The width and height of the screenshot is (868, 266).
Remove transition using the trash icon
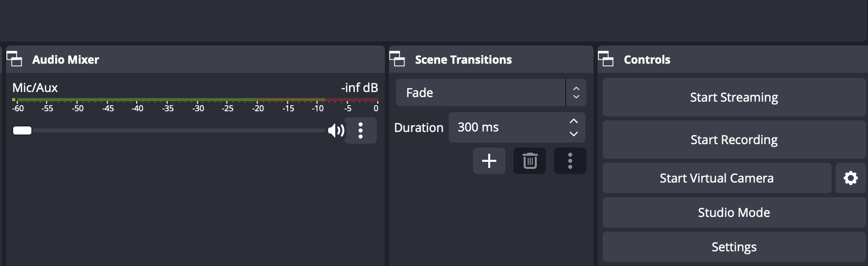point(530,161)
